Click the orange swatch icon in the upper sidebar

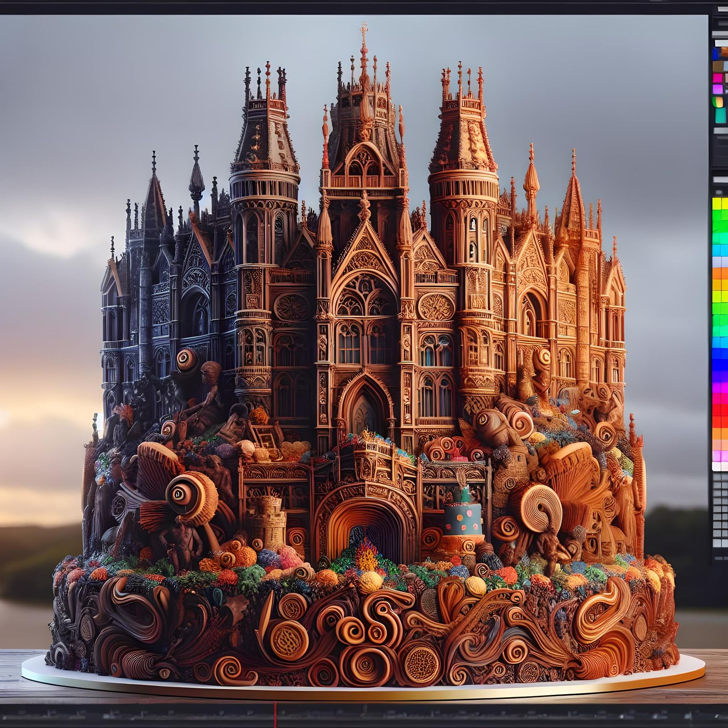(724, 52)
